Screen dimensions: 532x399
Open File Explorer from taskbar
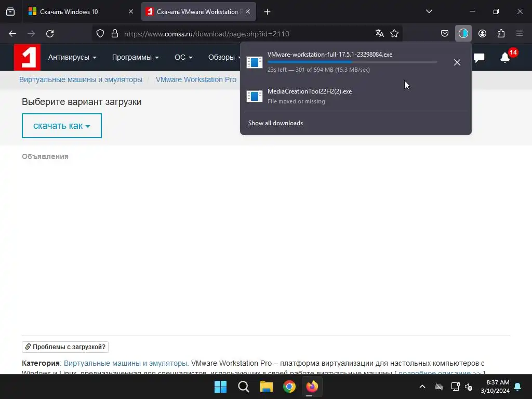click(x=267, y=387)
